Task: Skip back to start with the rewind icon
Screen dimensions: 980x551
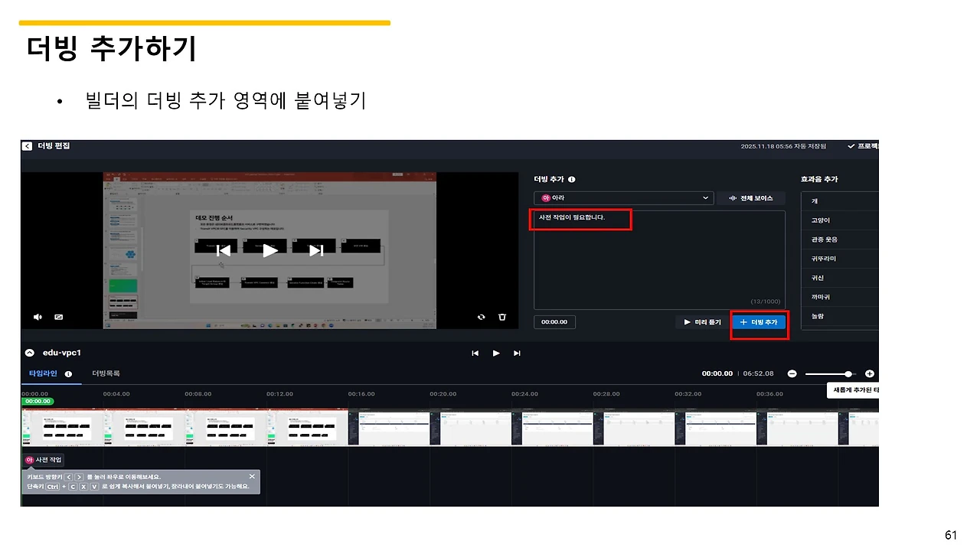Action: (475, 353)
